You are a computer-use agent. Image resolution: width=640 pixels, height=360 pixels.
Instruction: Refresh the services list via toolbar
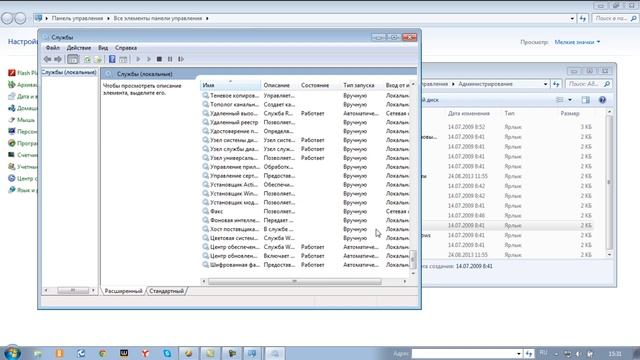click(x=87, y=60)
